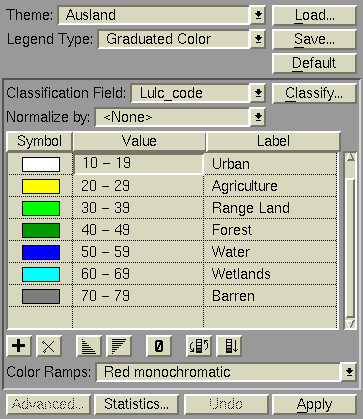This screenshot has height=419, width=363.
Task: Click the Save... button
Action: 314,39
